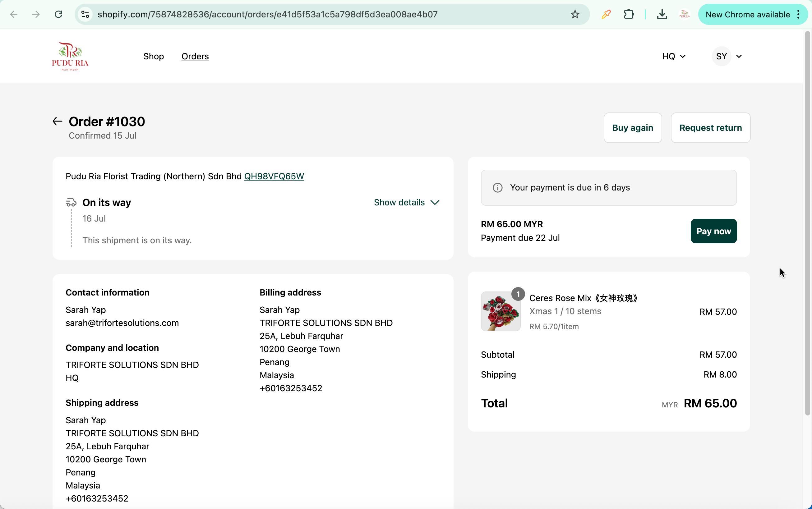Reload the page with the browser refresh icon
This screenshot has width=812, height=509.
pyautogui.click(x=59, y=15)
